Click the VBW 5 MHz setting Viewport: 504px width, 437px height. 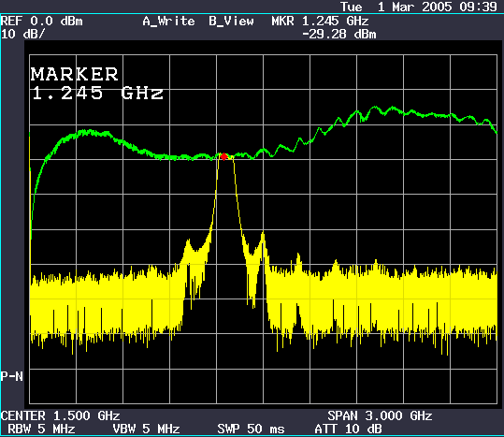pos(146,429)
